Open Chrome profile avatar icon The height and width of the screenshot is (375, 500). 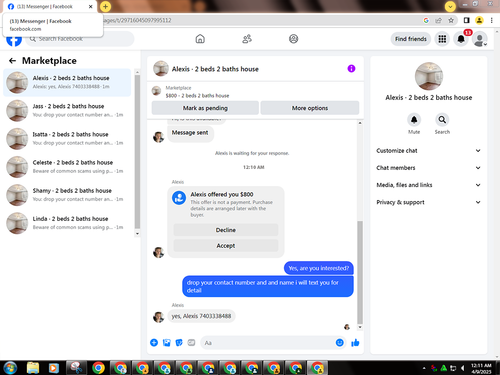tap(479, 20)
